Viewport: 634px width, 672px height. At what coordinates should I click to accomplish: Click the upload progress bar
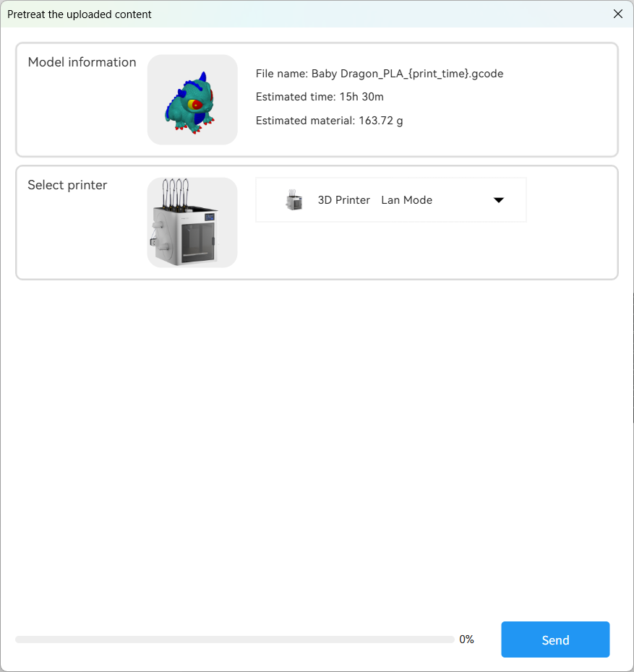click(234, 639)
